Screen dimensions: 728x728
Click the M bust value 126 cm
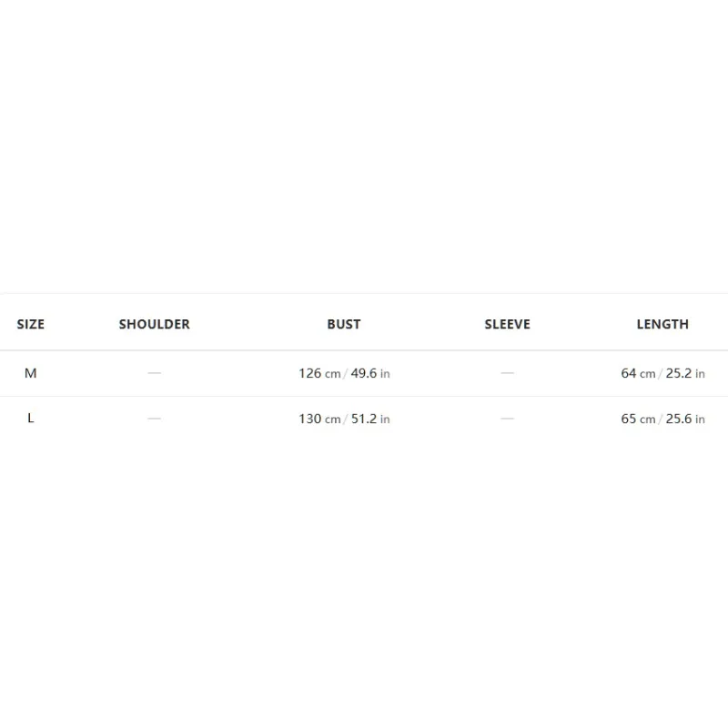(319, 373)
